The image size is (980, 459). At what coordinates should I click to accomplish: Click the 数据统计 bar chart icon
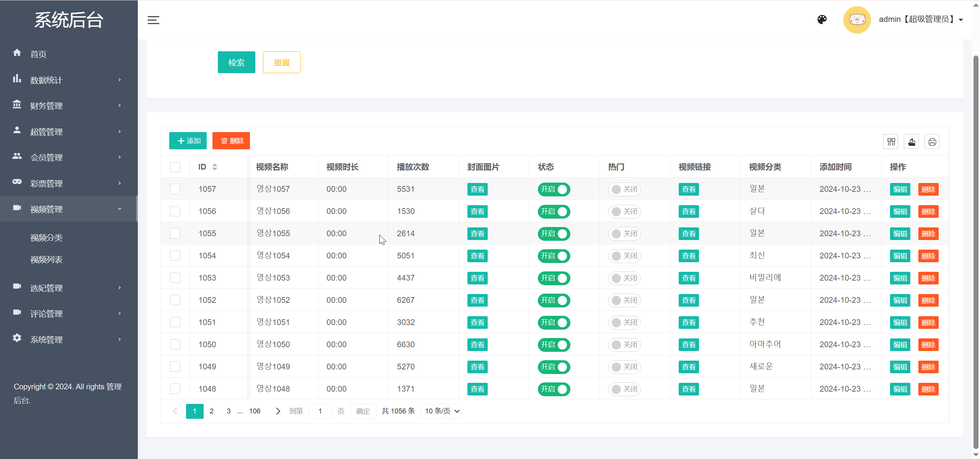click(x=17, y=79)
